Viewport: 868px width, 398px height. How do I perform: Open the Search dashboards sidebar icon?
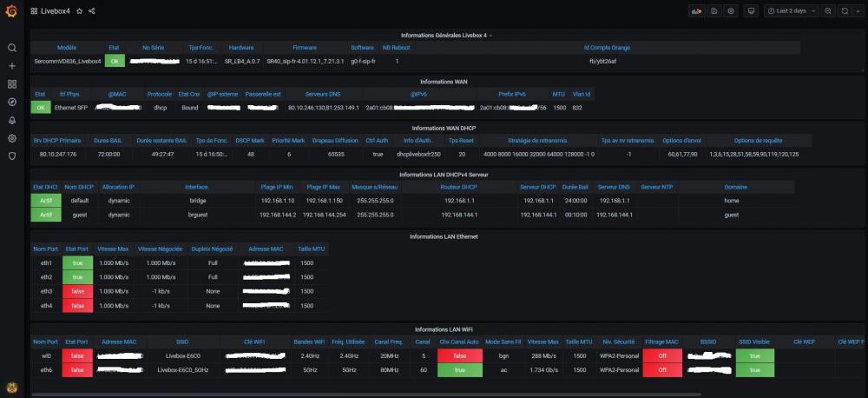tap(11, 48)
